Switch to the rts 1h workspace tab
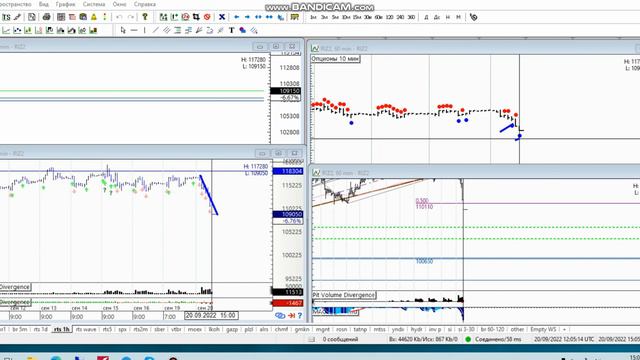 [62, 329]
